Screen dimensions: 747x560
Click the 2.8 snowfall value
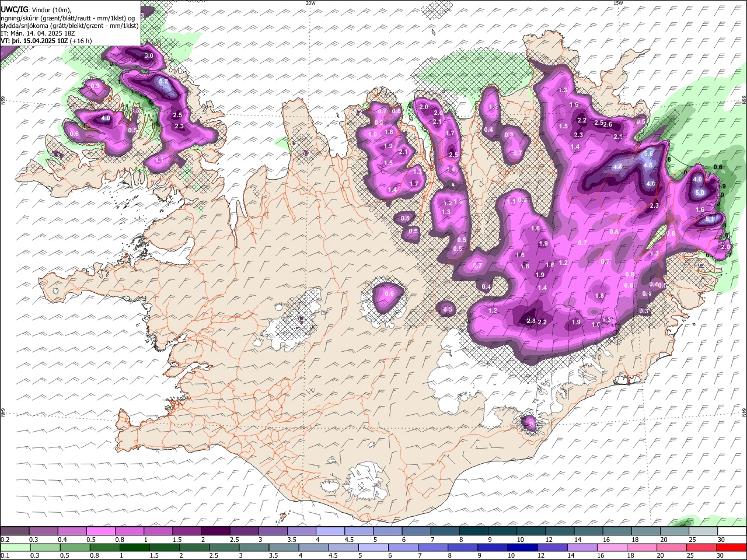(530, 321)
